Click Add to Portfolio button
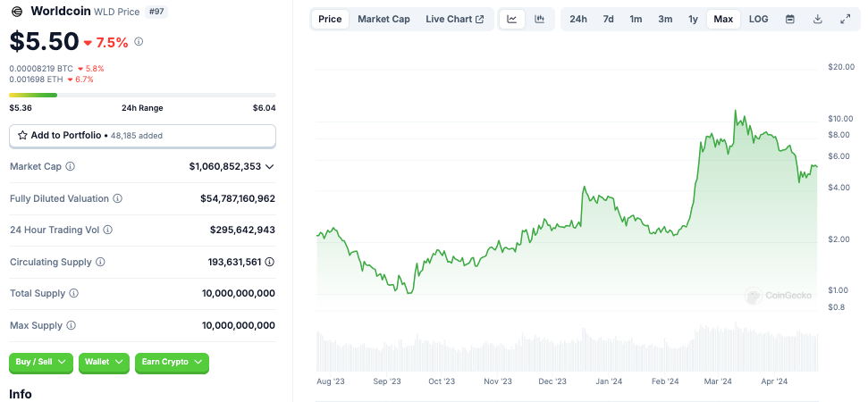 point(142,136)
